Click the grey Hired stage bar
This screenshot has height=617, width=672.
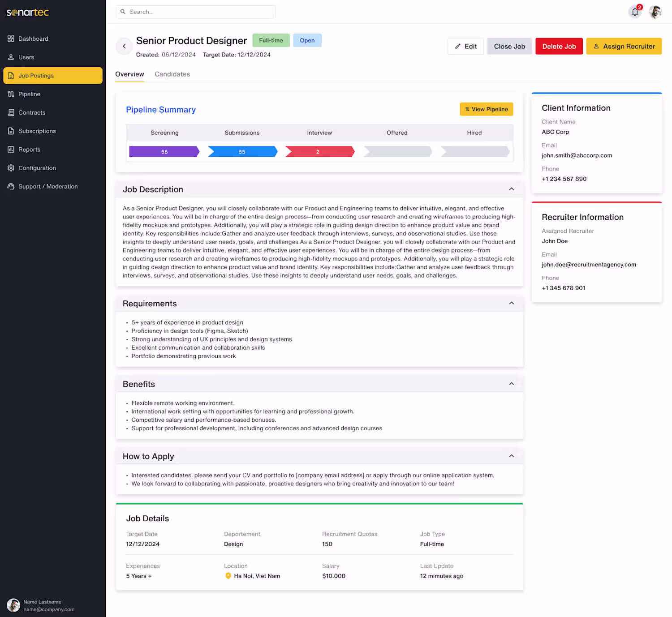pyautogui.click(x=475, y=152)
